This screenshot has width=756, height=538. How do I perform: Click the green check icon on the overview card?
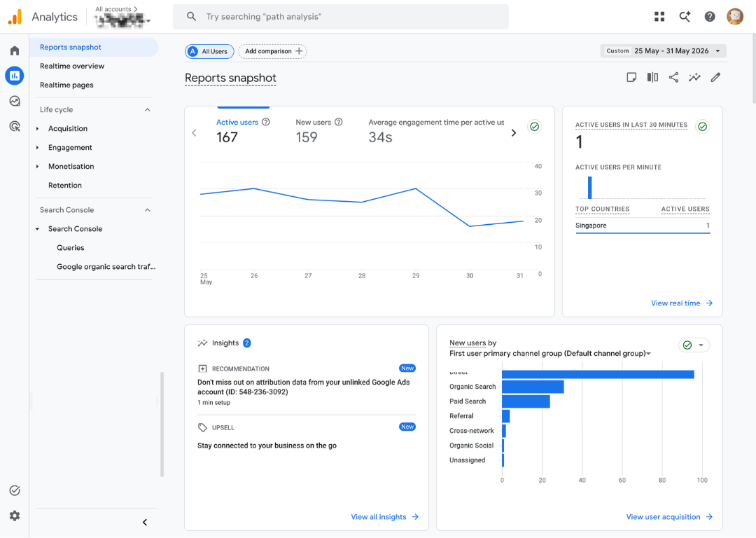click(534, 126)
